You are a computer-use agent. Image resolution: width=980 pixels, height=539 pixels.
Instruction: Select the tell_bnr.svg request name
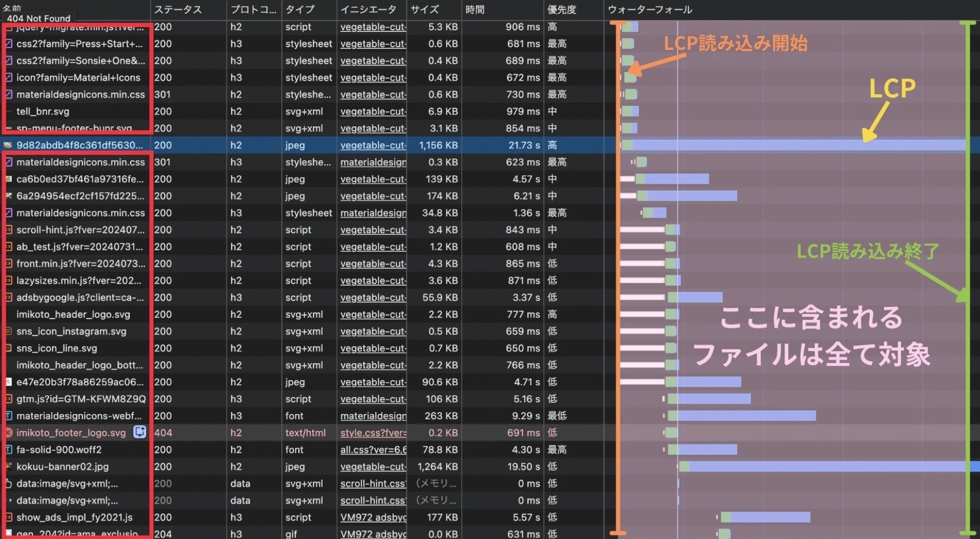click(43, 112)
